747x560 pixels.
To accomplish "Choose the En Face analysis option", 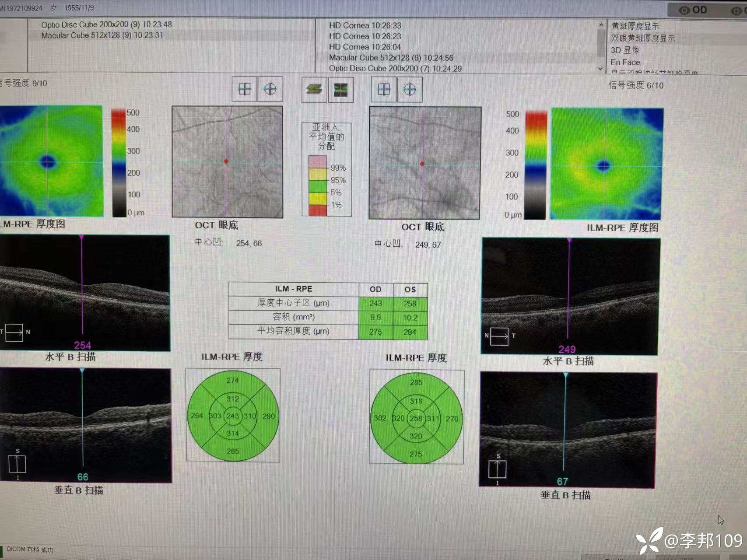I will (x=625, y=62).
